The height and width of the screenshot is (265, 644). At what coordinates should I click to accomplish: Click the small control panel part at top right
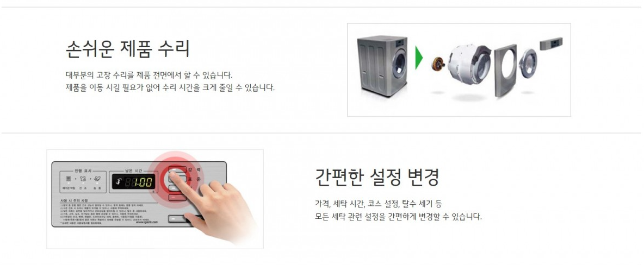coord(551,43)
